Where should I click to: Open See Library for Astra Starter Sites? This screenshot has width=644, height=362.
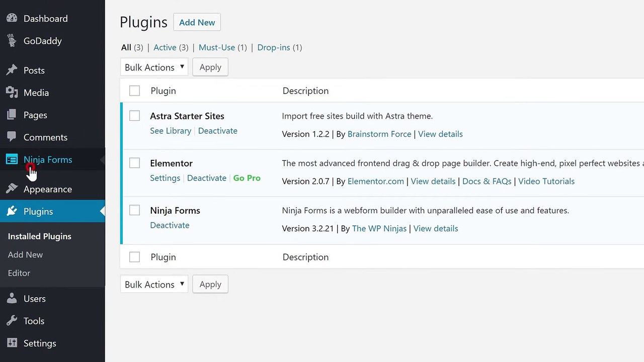point(171,131)
